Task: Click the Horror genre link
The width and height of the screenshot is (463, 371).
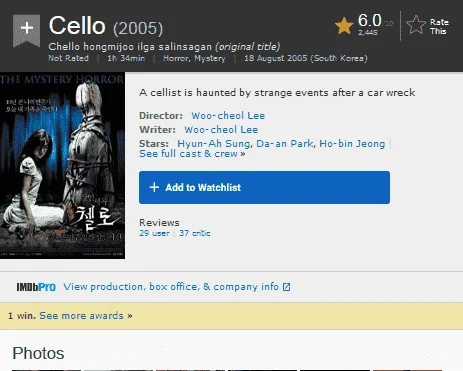Action: click(175, 58)
